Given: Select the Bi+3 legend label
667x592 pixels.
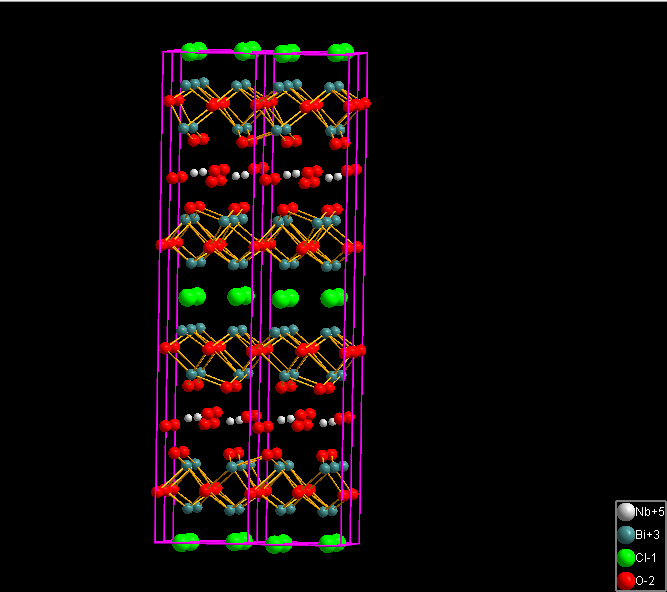Looking at the screenshot, I should [x=647, y=535].
